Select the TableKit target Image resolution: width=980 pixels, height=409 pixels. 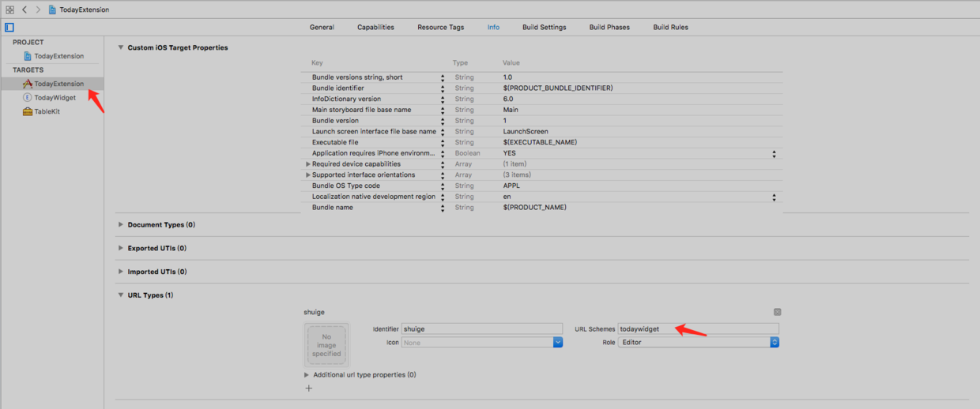47,111
